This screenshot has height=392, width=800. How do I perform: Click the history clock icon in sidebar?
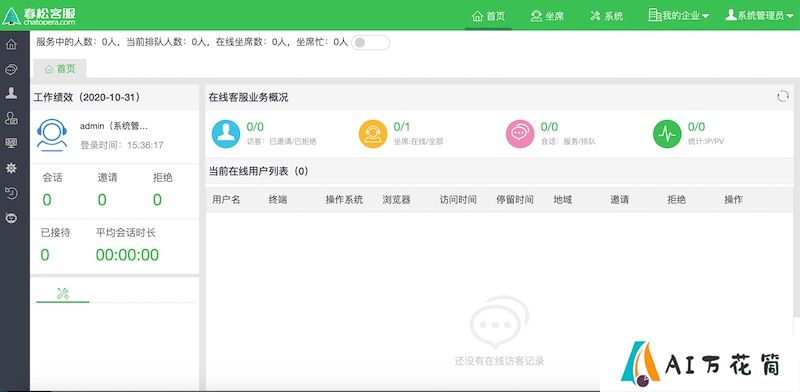[x=11, y=193]
